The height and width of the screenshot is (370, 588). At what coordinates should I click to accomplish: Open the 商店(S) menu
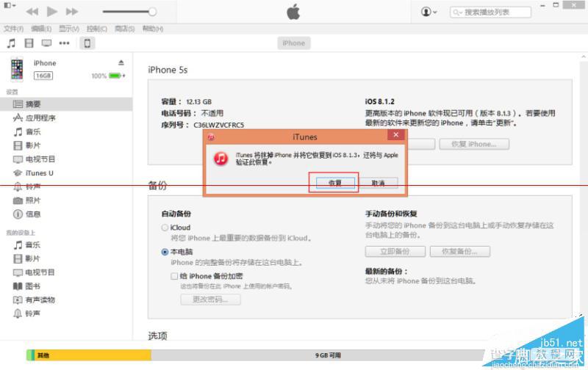tap(124, 29)
